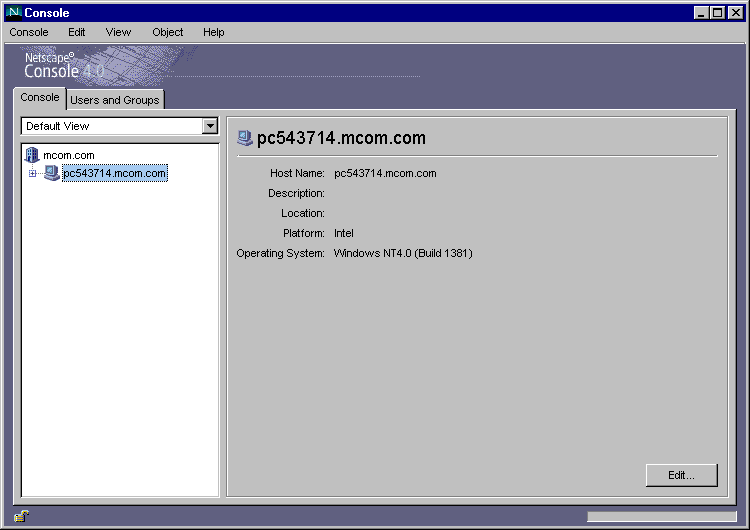This screenshot has width=750, height=530.
Task: Select the mcom.com domain tree item
Action: (x=69, y=155)
